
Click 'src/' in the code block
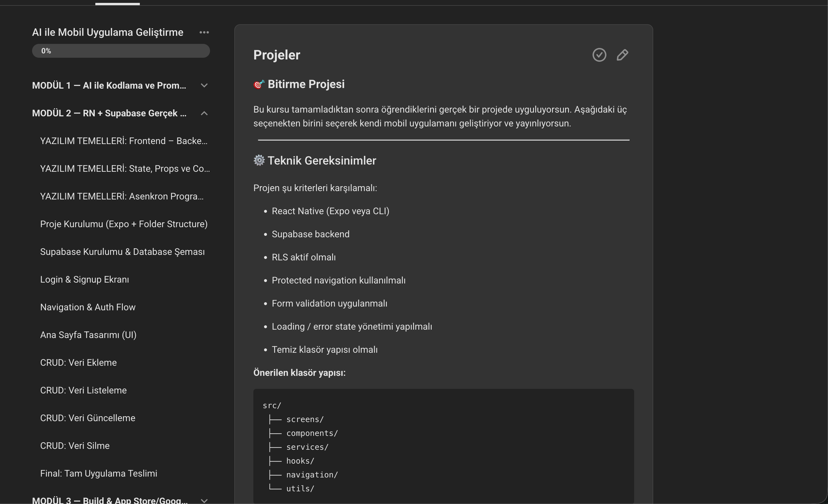[x=272, y=406]
